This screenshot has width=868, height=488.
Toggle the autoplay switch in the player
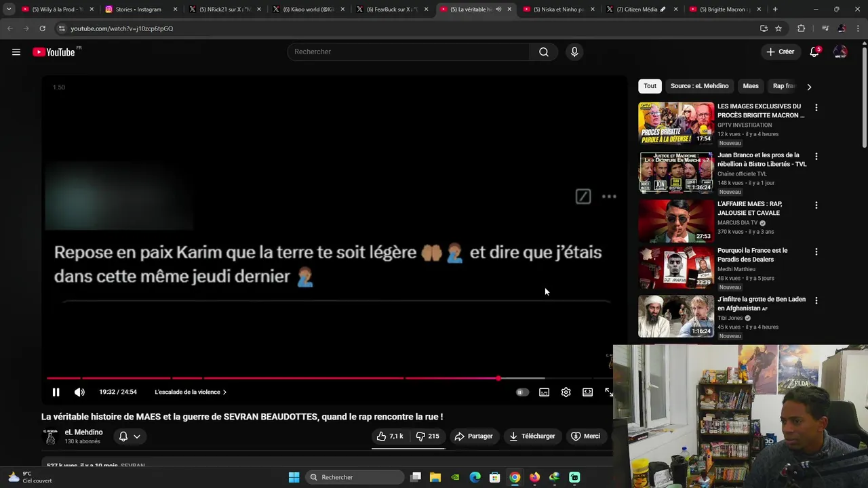522,392
